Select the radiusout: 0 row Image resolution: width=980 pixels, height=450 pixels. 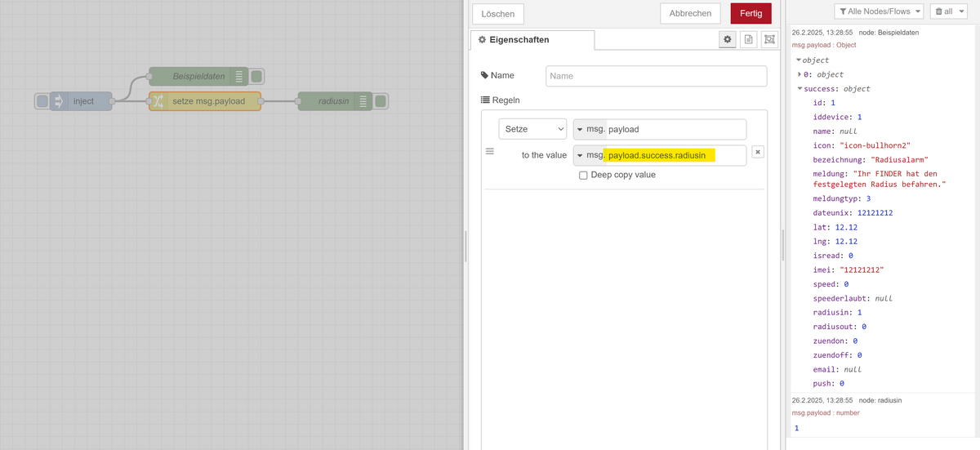tap(840, 327)
